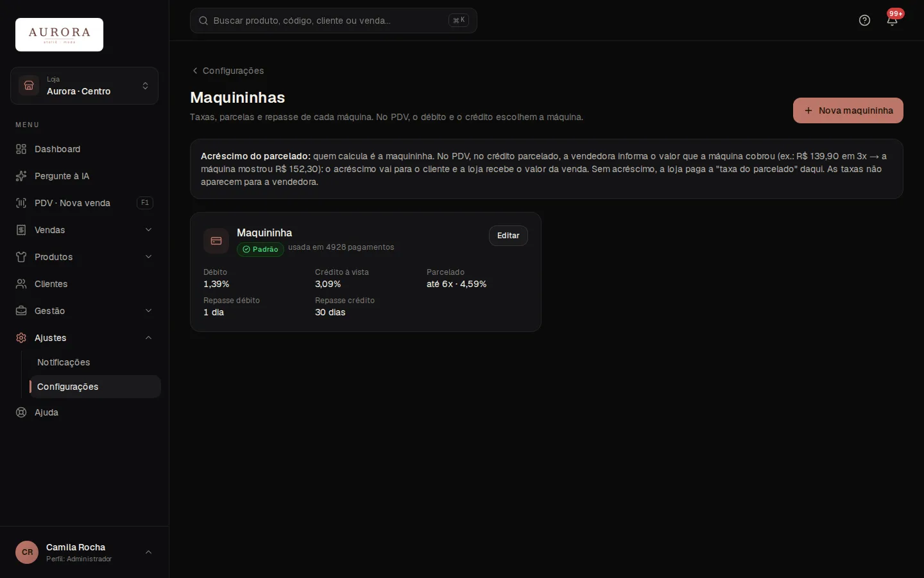Image resolution: width=924 pixels, height=578 pixels.
Task: Click the Aurora logo
Action: [x=59, y=35]
